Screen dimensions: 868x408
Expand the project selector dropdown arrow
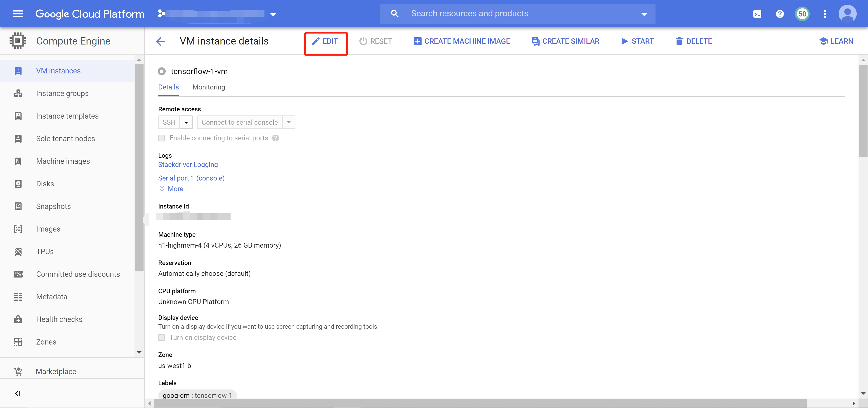[x=273, y=14]
